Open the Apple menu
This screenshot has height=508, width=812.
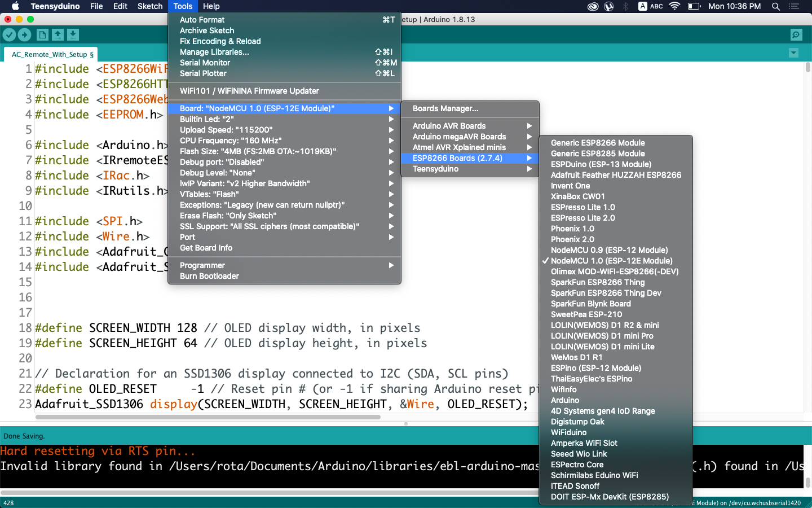(x=15, y=6)
